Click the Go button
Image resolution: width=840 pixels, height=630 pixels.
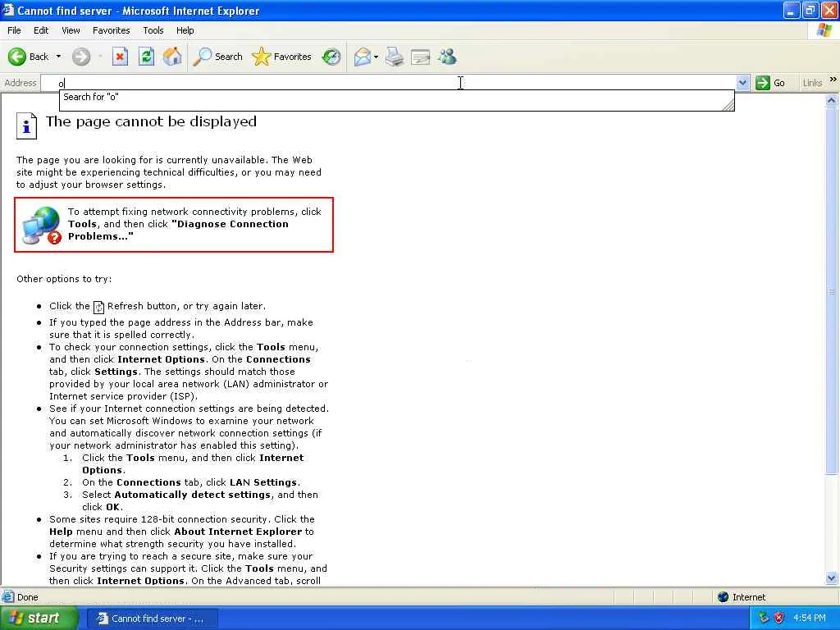point(770,83)
